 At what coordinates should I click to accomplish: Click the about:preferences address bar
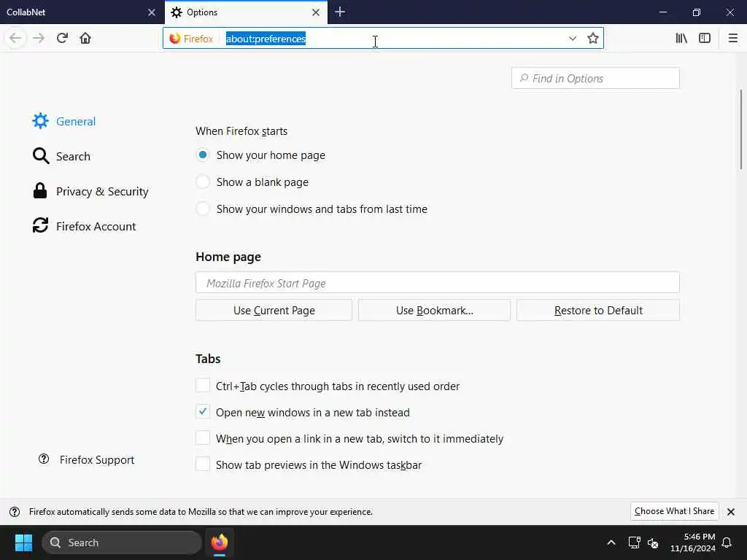click(384, 38)
